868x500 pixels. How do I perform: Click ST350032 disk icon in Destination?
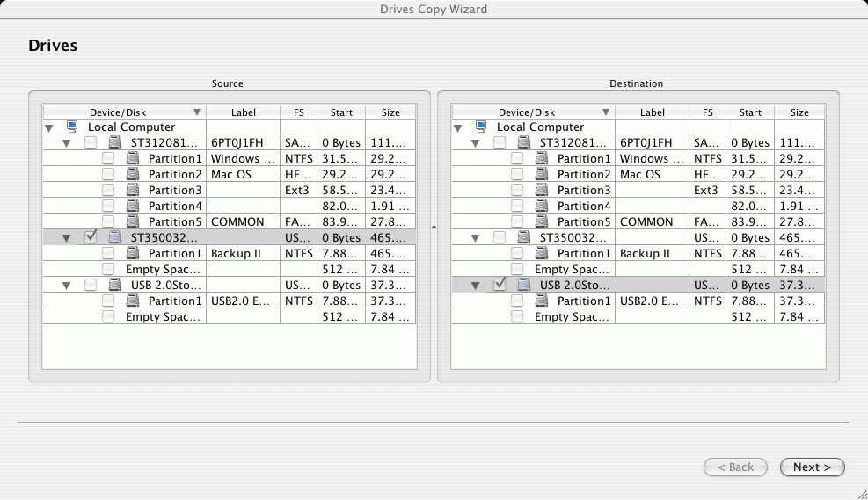tap(523, 237)
